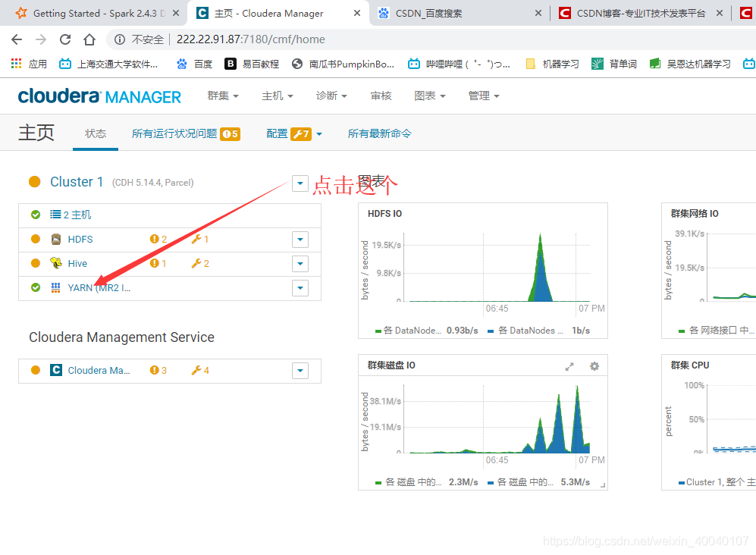This screenshot has height=555, width=756.
Task: Open the 百度 bookmark
Action: point(195,64)
